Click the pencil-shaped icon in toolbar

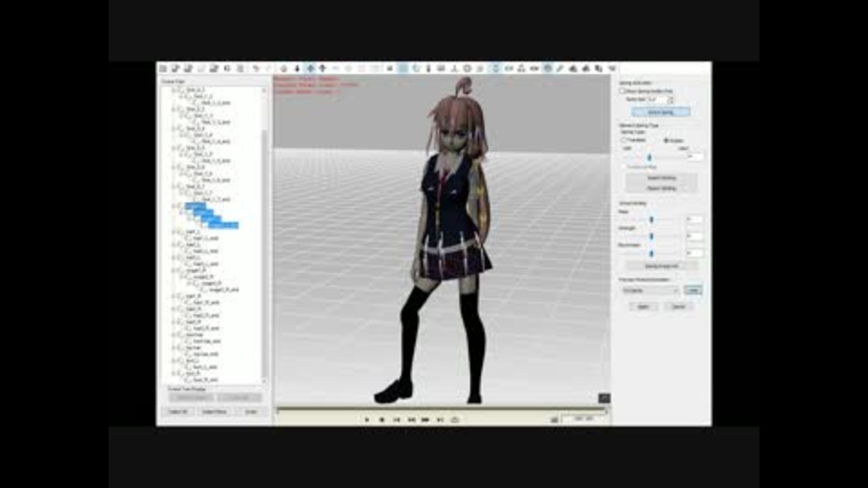pyautogui.click(x=561, y=68)
